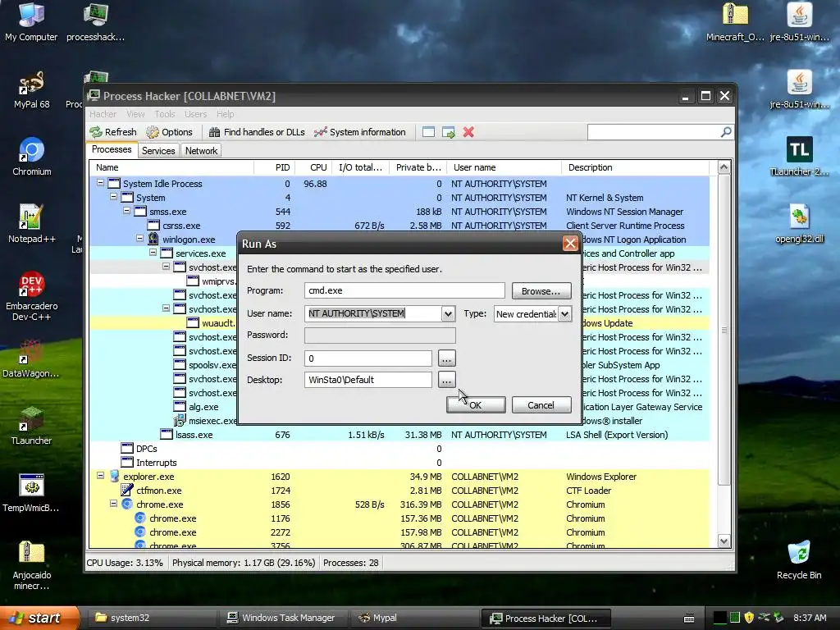Switch to the Network tab
840x630 pixels.
(202, 151)
